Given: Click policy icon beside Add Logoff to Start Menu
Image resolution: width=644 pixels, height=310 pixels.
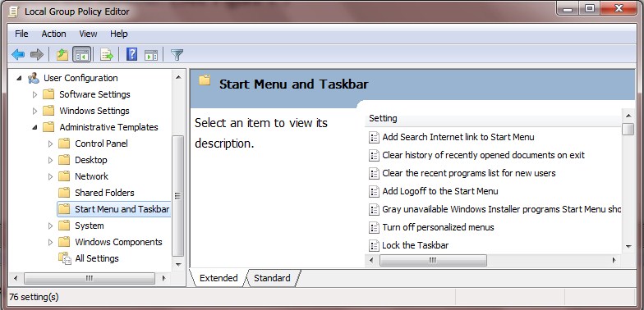Looking at the screenshot, I should [x=374, y=192].
